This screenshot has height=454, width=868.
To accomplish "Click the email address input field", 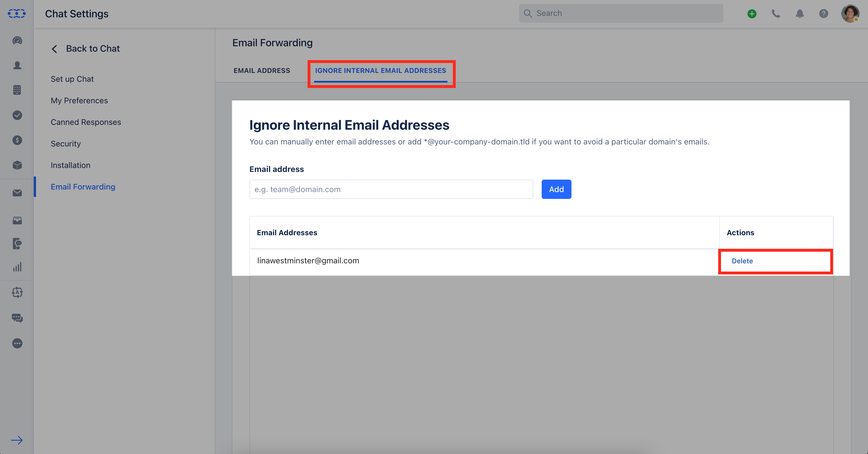I will [391, 189].
